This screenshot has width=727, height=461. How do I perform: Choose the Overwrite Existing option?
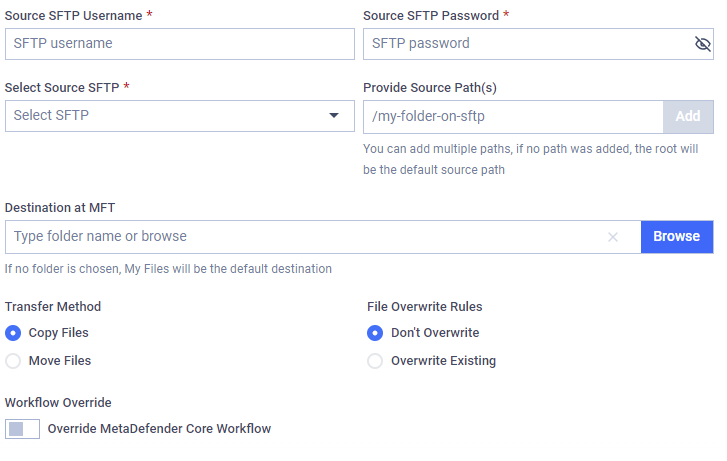[x=375, y=361]
